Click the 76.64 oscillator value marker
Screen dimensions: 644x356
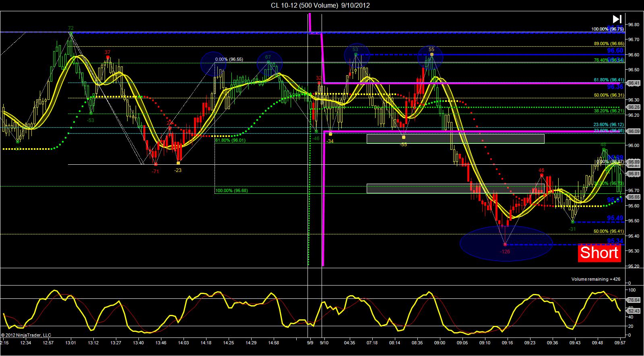point(634,300)
